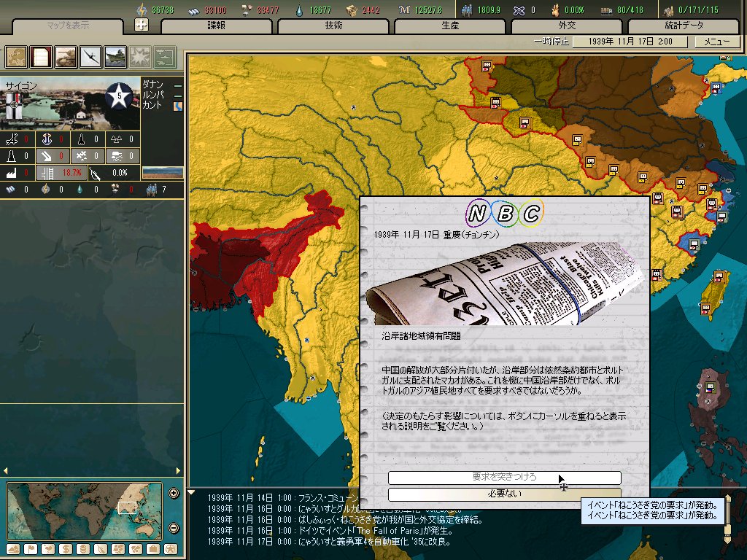Switch to victory points star map mode
Viewport: 747px width, 560px height.
click(x=171, y=549)
